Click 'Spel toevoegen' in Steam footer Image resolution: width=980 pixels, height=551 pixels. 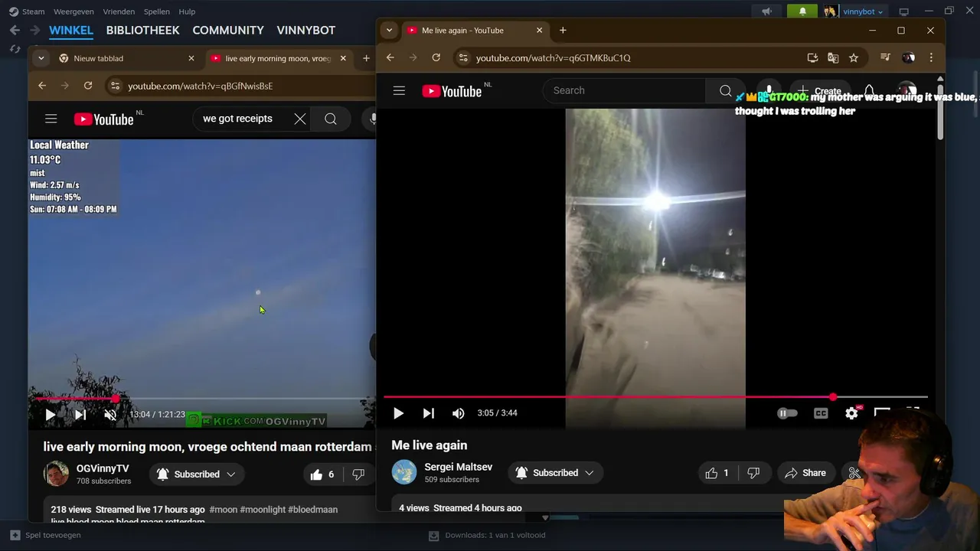pyautogui.click(x=46, y=535)
